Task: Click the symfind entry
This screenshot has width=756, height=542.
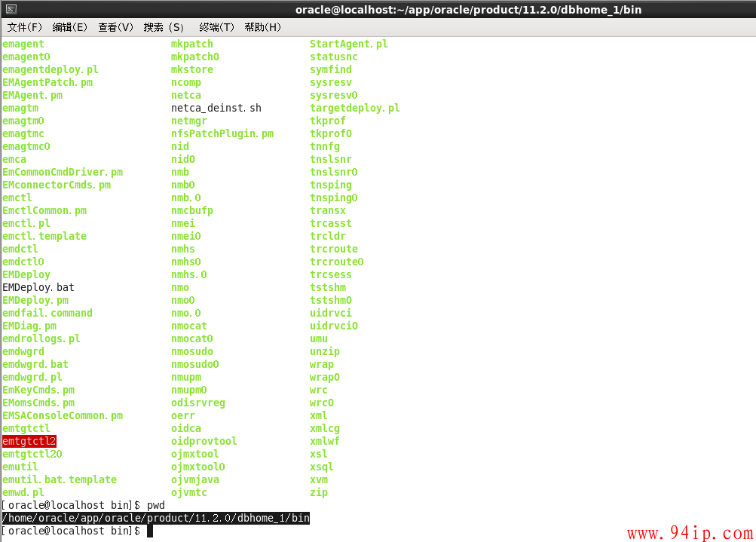Action: pos(331,69)
